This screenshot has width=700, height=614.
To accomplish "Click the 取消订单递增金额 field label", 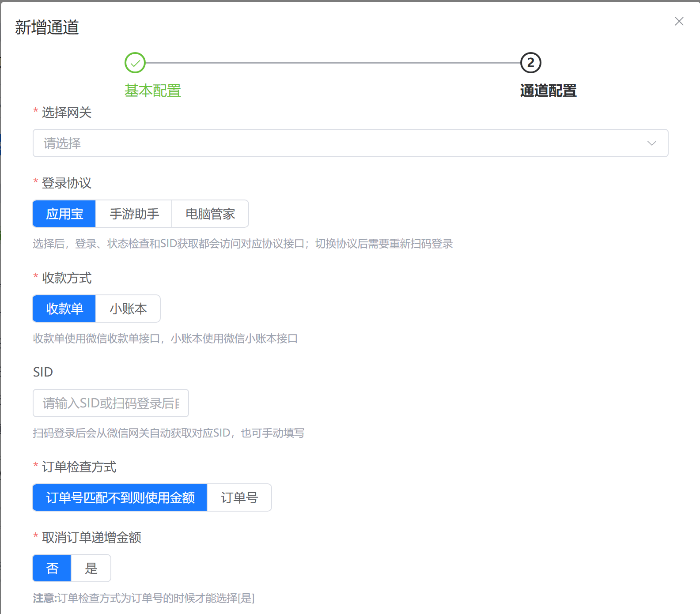I will tap(91, 538).
